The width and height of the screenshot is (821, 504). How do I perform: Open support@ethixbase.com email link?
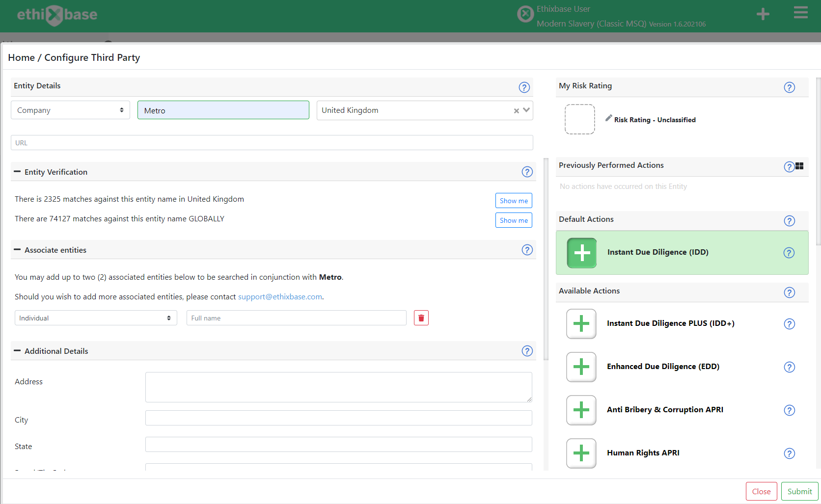click(x=280, y=297)
